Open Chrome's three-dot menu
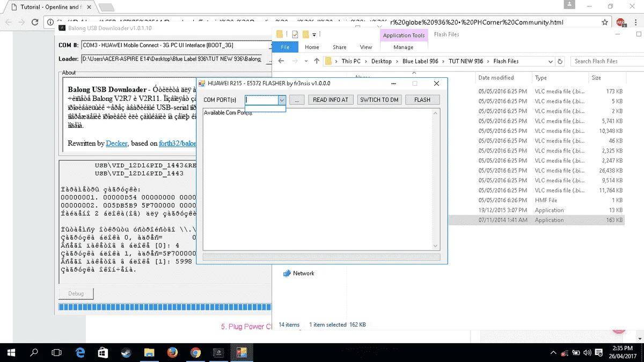This screenshot has width=644, height=362. point(635,23)
